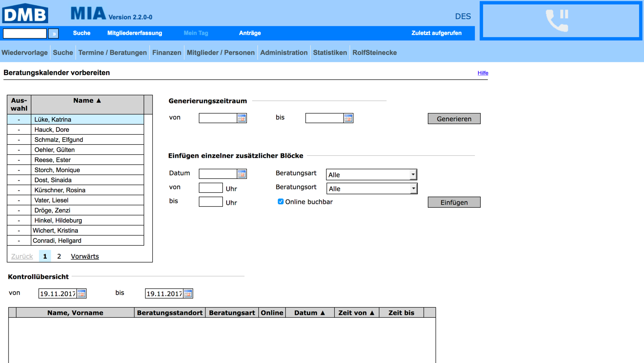Open calendar picker for Datum field
This screenshot has width=644, height=363.
click(242, 174)
